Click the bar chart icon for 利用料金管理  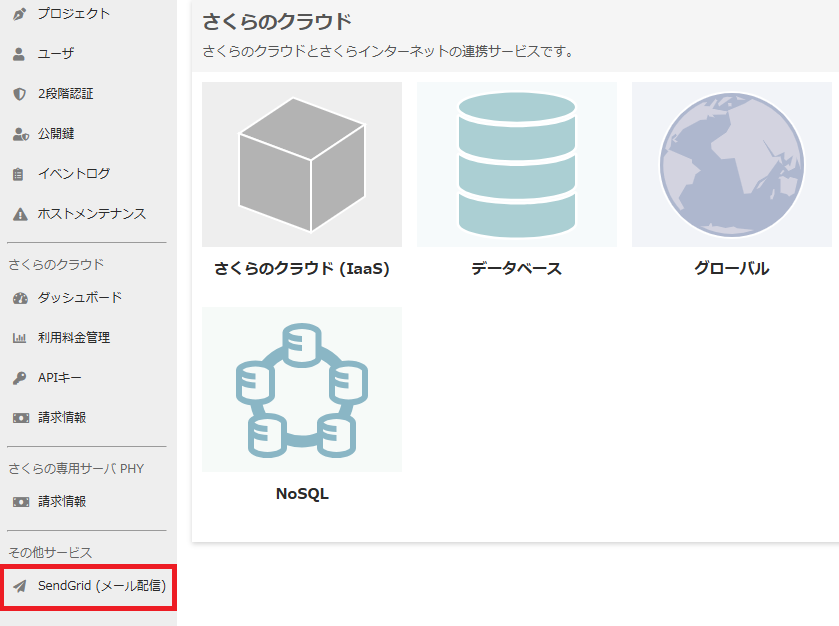[19, 338]
